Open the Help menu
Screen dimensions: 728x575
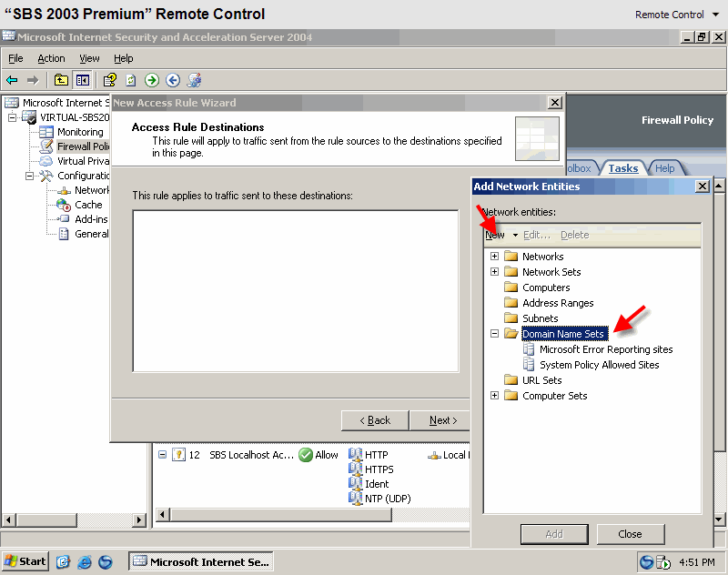tap(124, 58)
